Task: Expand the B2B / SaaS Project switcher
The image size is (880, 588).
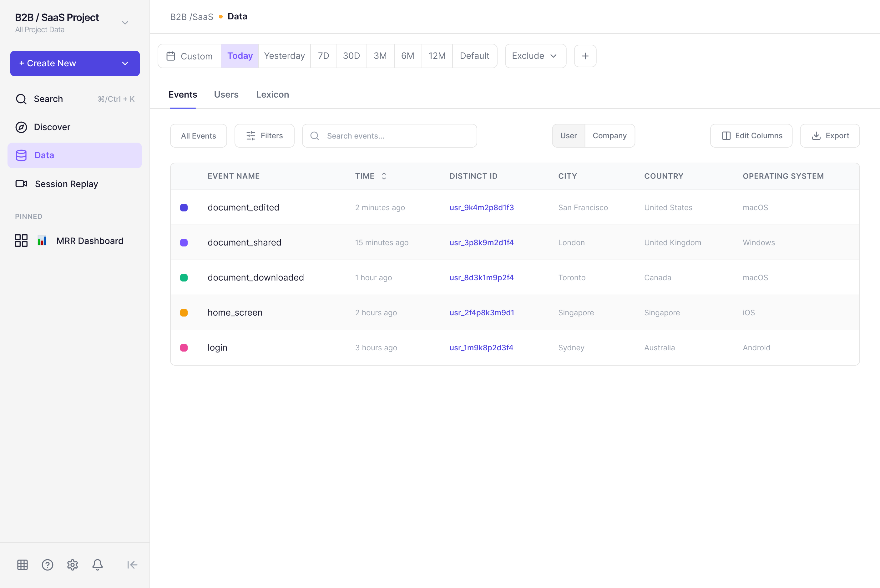Action: point(125,23)
